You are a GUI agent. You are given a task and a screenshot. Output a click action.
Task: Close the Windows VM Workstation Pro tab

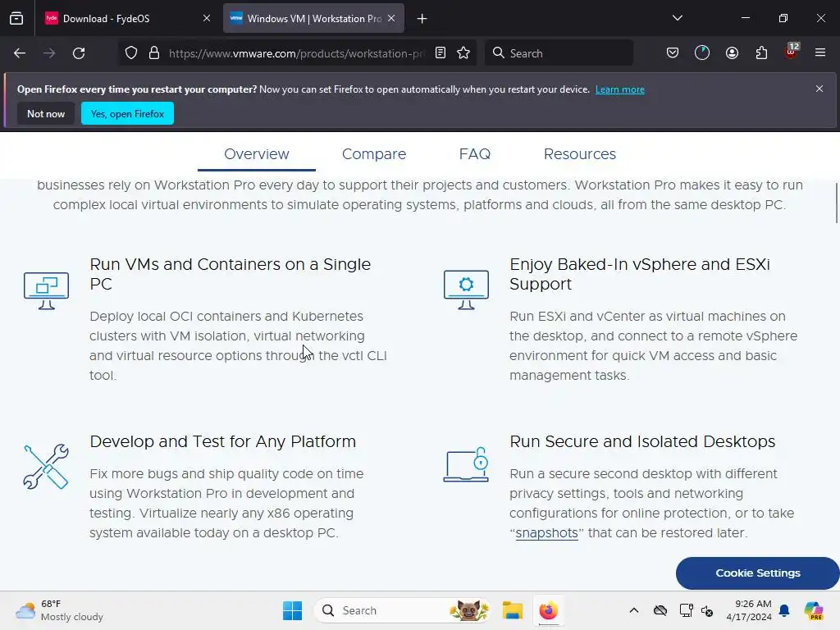[391, 18]
